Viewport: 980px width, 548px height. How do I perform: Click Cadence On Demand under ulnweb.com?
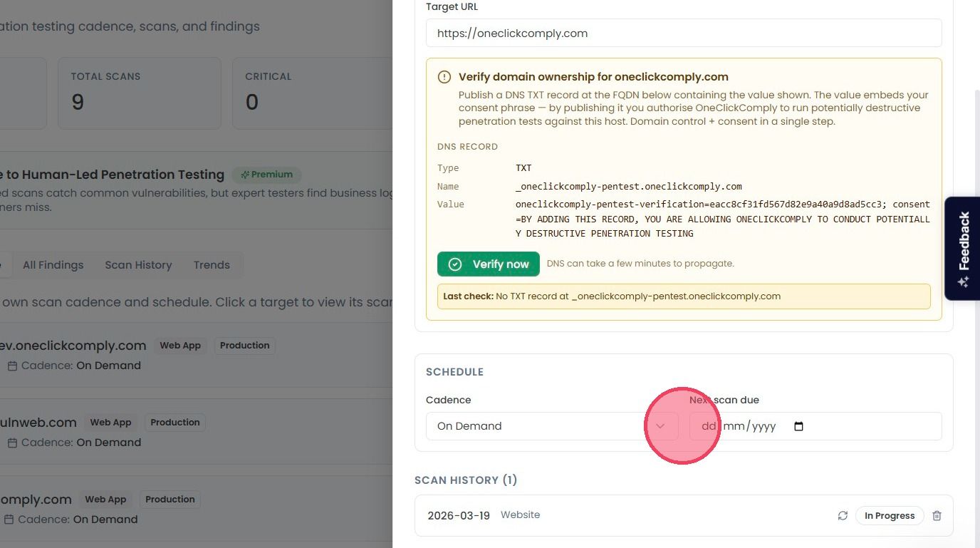[x=81, y=443]
